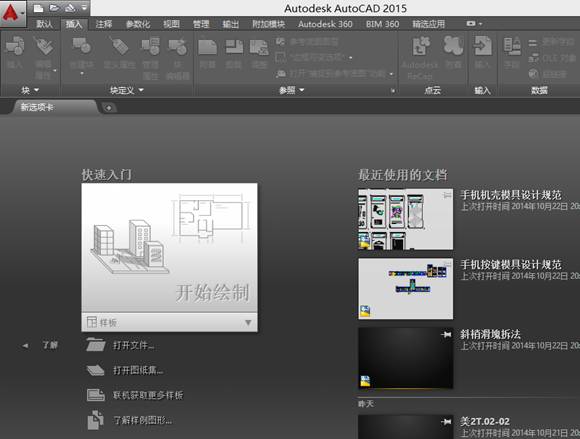The width and height of the screenshot is (580, 439).
Task: Toggle the pin on 手机按键模具设计规范 thumbnail
Action: tap(447, 264)
